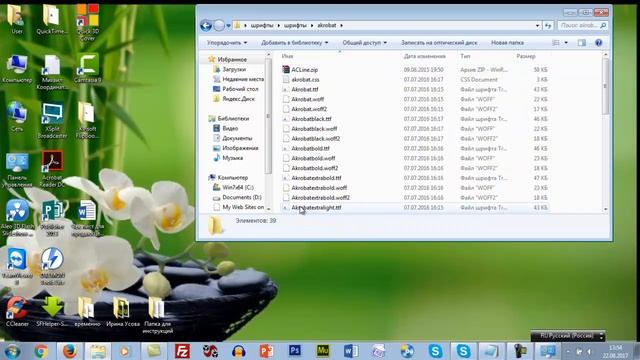Open recent locations dropdown next to forward arrow

pos(229,26)
